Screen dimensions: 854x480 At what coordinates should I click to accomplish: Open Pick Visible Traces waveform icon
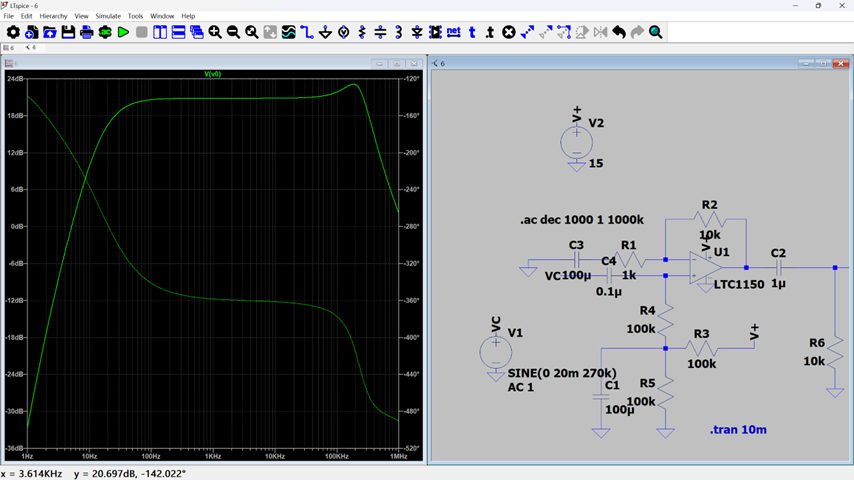tap(289, 32)
